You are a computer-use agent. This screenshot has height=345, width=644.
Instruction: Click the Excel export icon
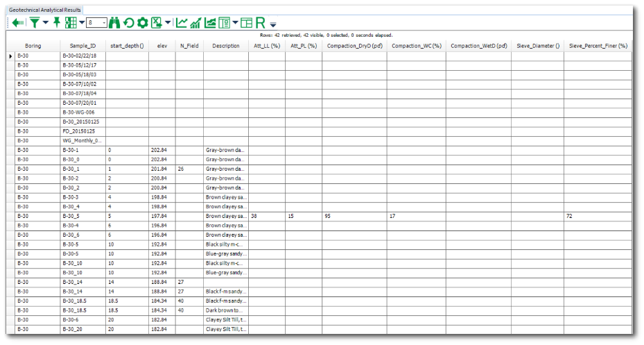(x=157, y=23)
